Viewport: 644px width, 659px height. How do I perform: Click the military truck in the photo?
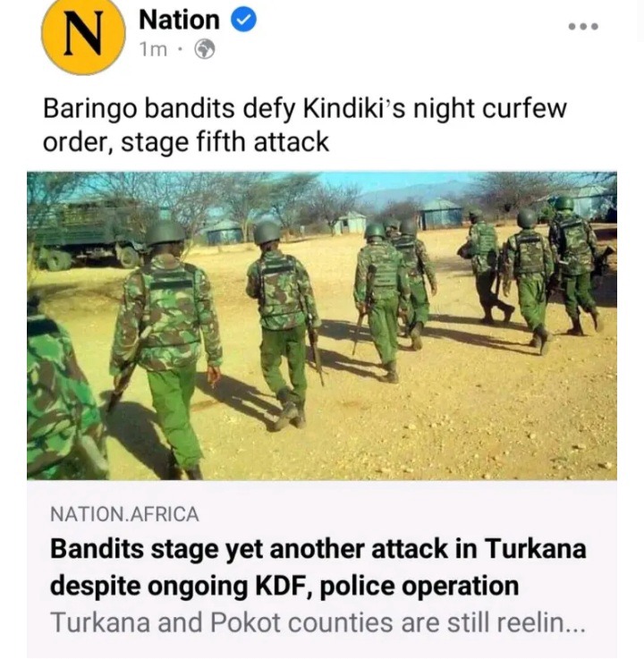click(x=90, y=234)
